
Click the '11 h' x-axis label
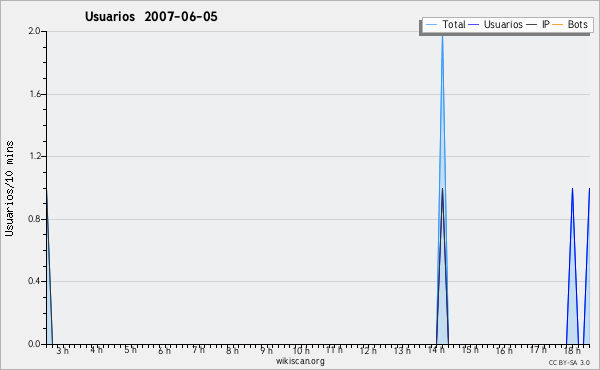pyautogui.click(x=334, y=350)
